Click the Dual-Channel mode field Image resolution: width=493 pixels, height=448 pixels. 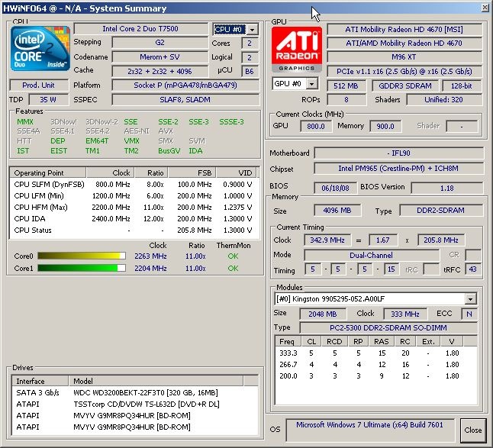(372, 255)
